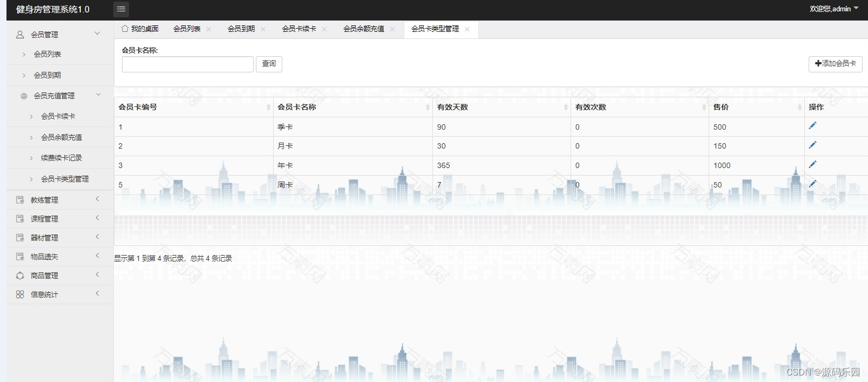Click the 课程管理 sidebar icon
The height and width of the screenshot is (382, 868).
tap(20, 219)
